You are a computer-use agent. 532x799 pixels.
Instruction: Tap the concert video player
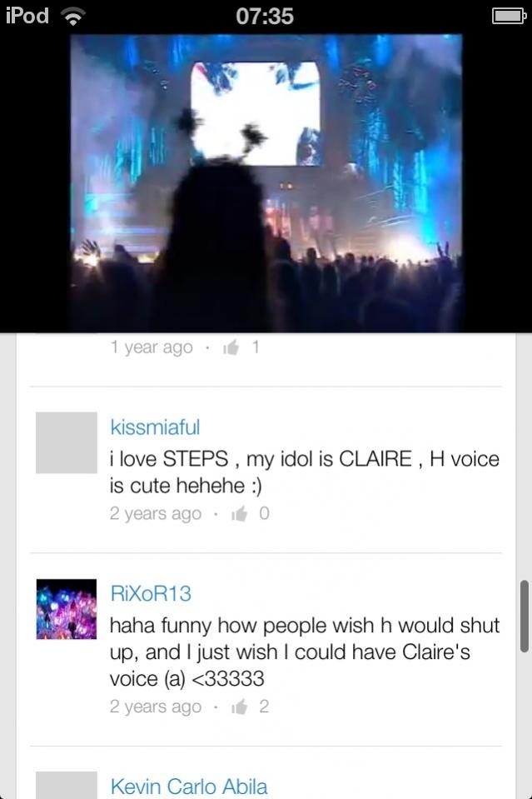(x=266, y=182)
